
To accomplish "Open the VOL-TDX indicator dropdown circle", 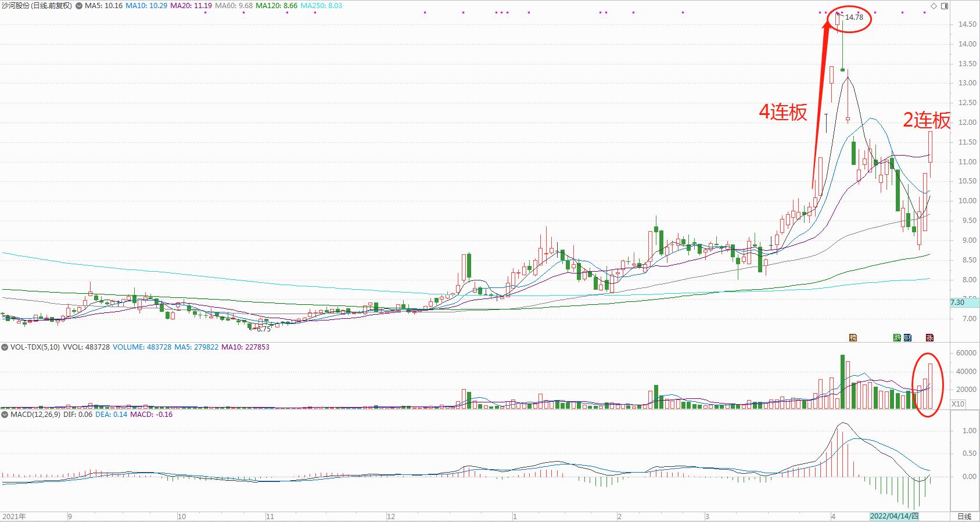I will tap(5, 347).
